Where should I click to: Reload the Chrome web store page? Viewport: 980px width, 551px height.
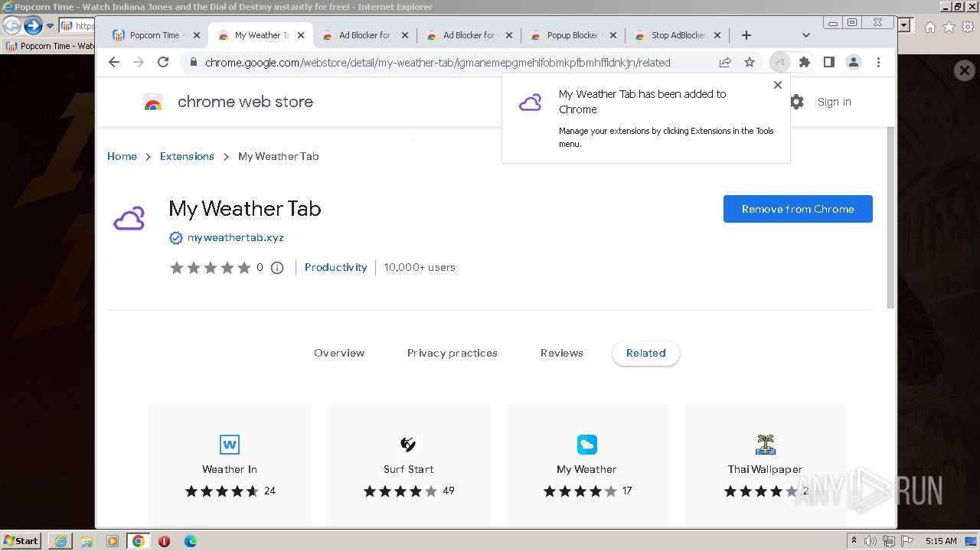pos(163,63)
